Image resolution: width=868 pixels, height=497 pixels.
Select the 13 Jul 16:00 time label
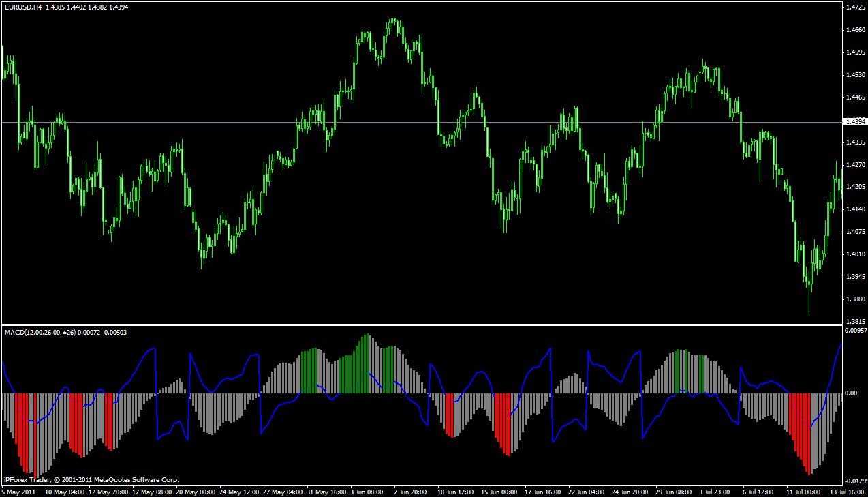pos(846,492)
